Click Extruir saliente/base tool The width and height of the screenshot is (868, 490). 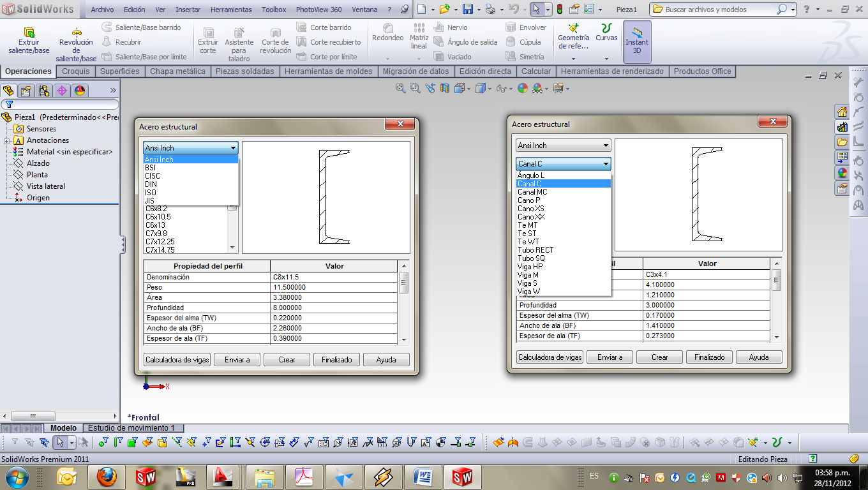pyautogui.click(x=29, y=41)
